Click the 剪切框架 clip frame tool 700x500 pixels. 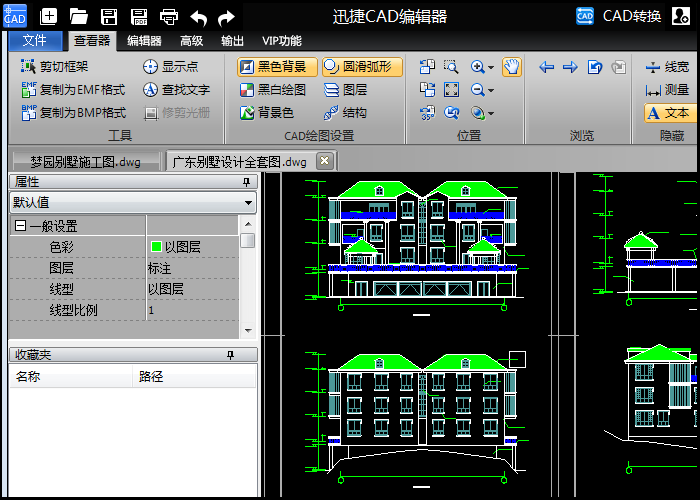54,67
